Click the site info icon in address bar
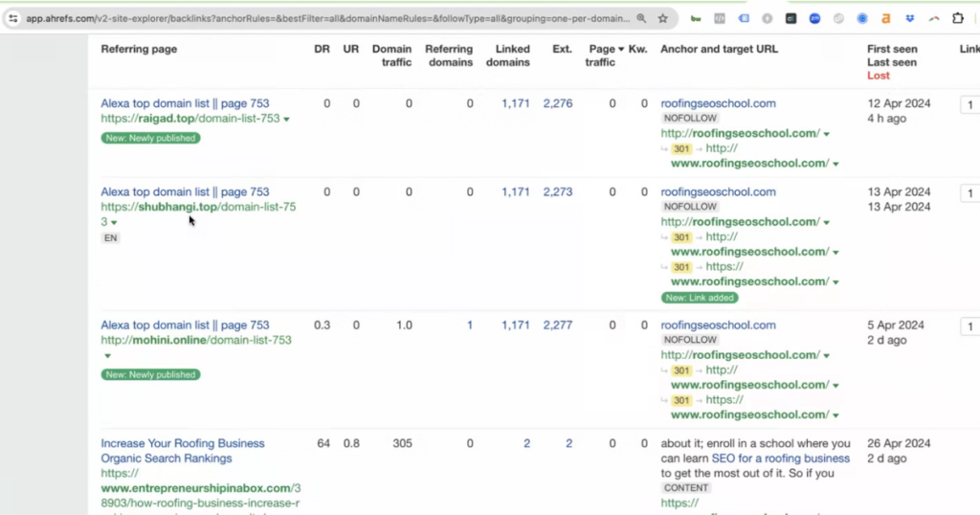This screenshot has width=980, height=515. pyautogui.click(x=13, y=19)
